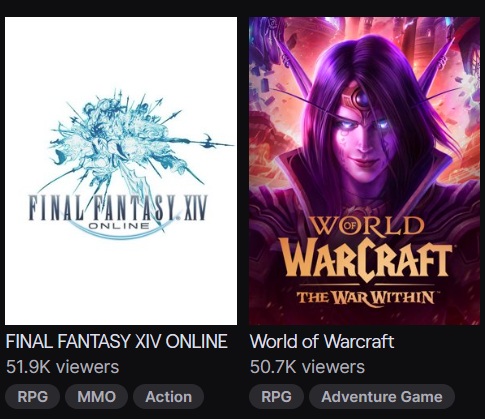Viewport: 485px width, 419px height.
Task: Select the Action tag
Action: (168, 397)
